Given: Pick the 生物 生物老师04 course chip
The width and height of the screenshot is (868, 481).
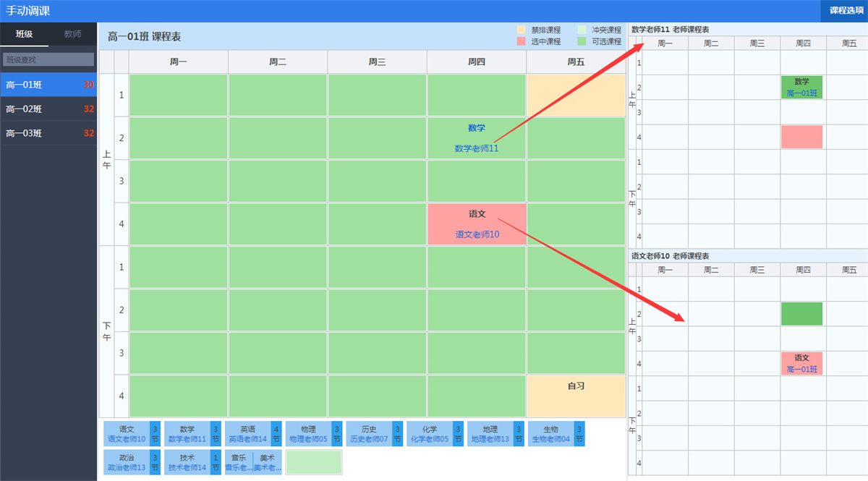Looking at the screenshot, I should click(551, 434).
